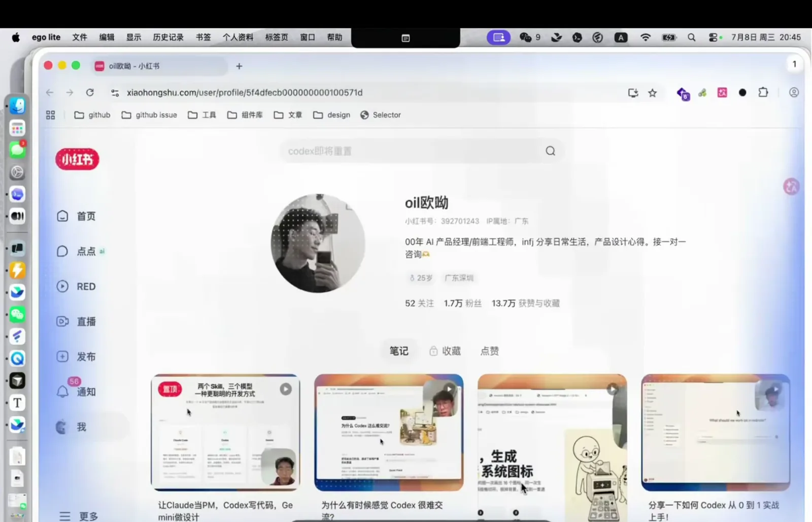Open Finder from the Dock
The image size is (812, 522).
pos(17,106)
